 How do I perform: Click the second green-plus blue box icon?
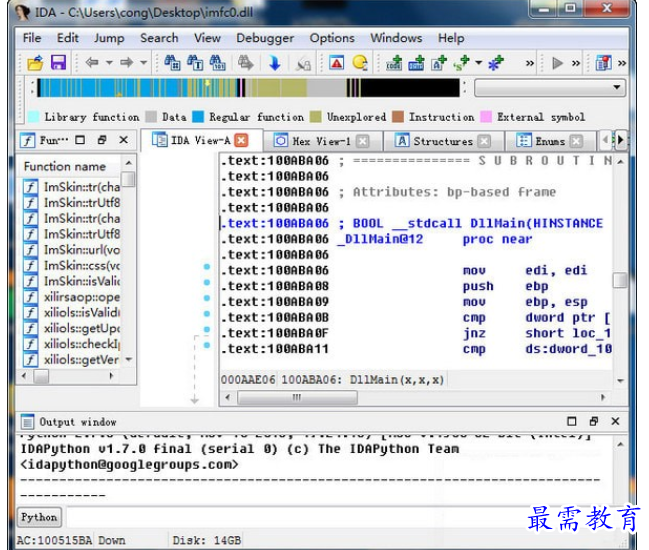click(x=416, y=63)
